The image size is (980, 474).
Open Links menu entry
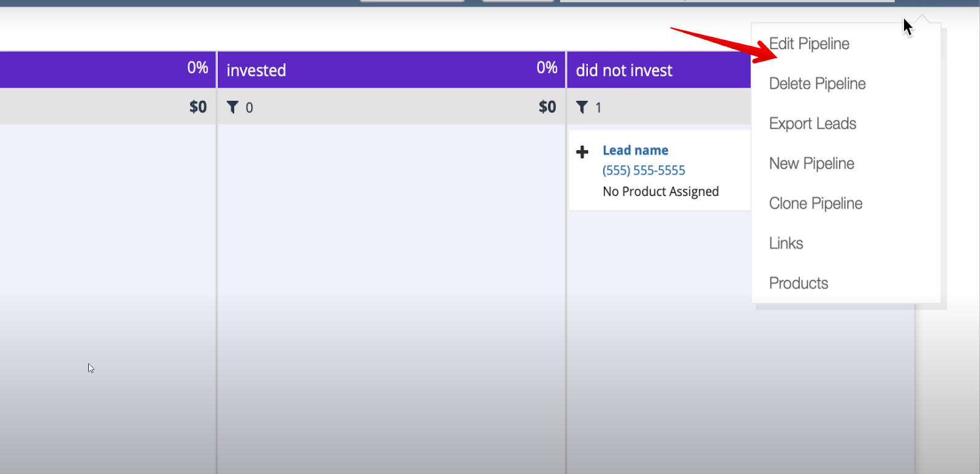tap(786, 243)
